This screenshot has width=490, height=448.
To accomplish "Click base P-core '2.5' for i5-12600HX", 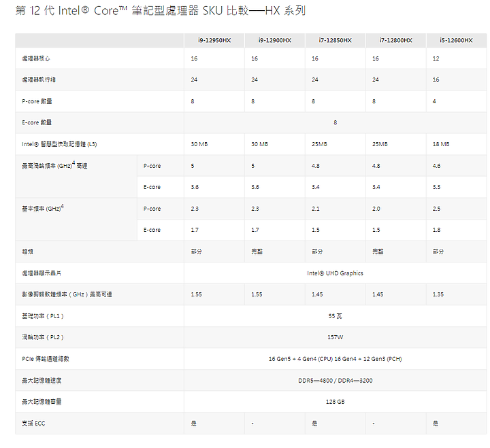I will [x=436, y=209].
